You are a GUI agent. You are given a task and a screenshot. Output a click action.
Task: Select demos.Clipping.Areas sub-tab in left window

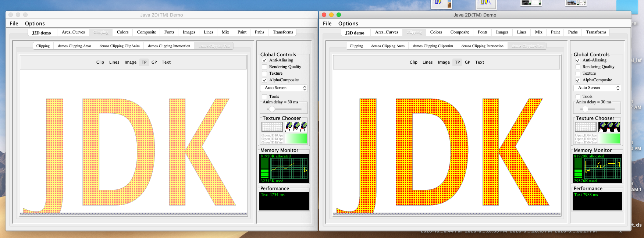(x=75, y=46)
